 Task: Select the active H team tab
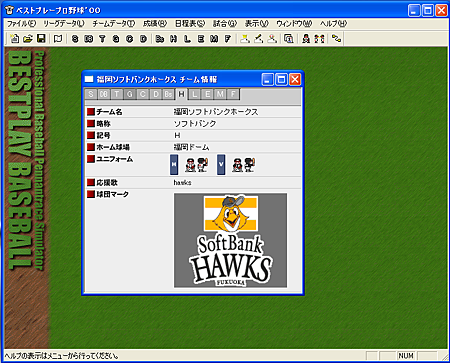(181, 94)
